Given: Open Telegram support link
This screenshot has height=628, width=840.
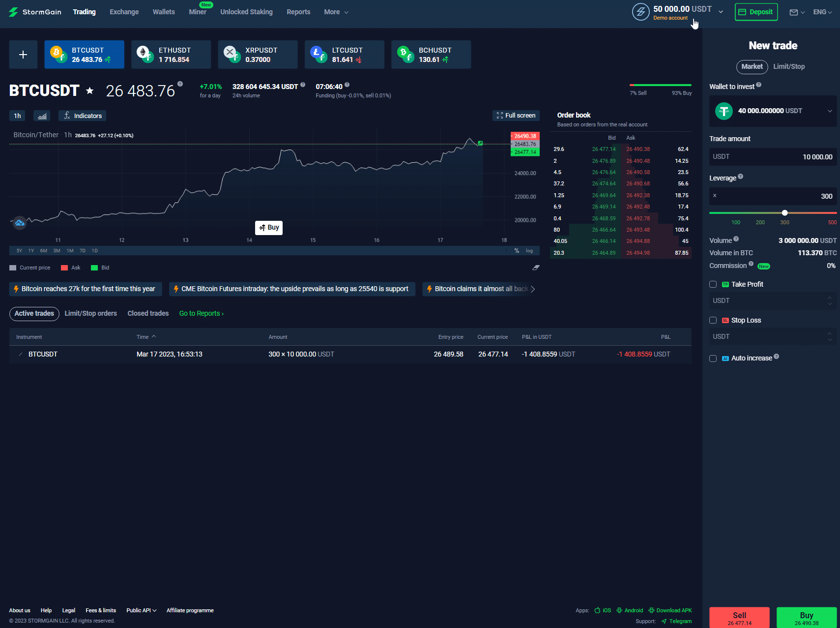Looking at the screenshot, I should click(x=676, y=621).
